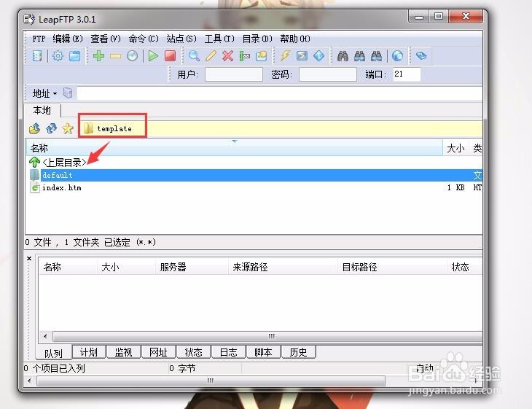Screen dimensions: 532x409
Task: Open the 查看(V) menu
Action: (x=106, y=39)
